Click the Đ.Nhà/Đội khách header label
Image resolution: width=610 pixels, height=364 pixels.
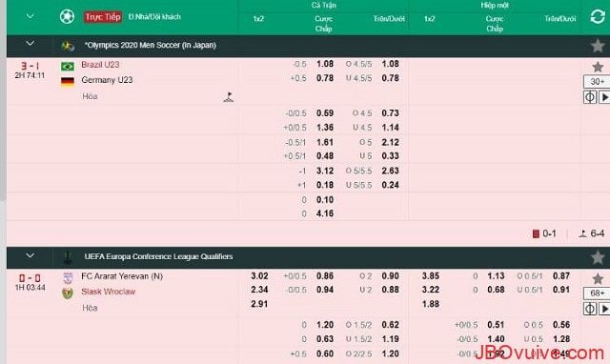pyautogui.click(x=154, y=17)
